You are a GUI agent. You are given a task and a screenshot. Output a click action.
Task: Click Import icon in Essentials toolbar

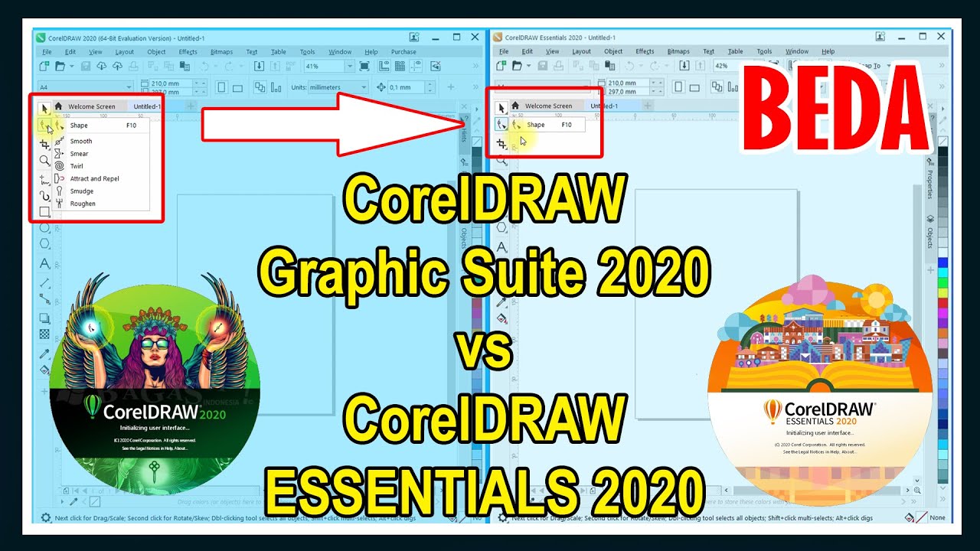pos(685,67)
